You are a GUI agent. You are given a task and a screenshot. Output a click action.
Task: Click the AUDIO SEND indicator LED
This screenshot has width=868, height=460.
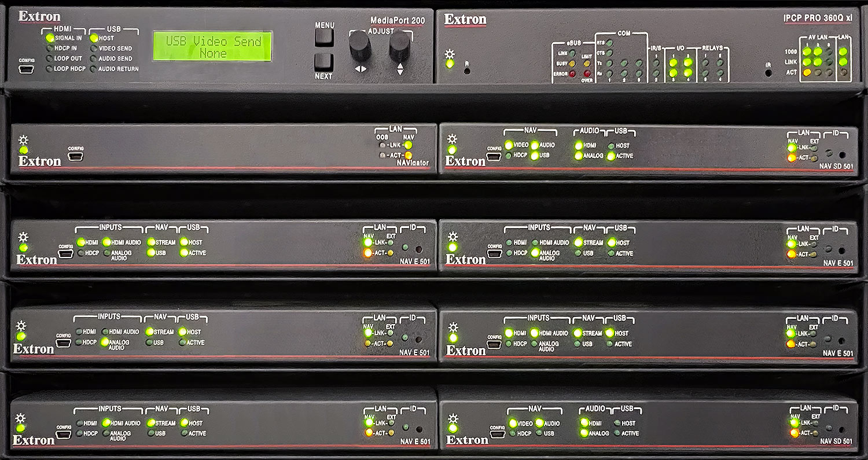[x=93, y=58]
